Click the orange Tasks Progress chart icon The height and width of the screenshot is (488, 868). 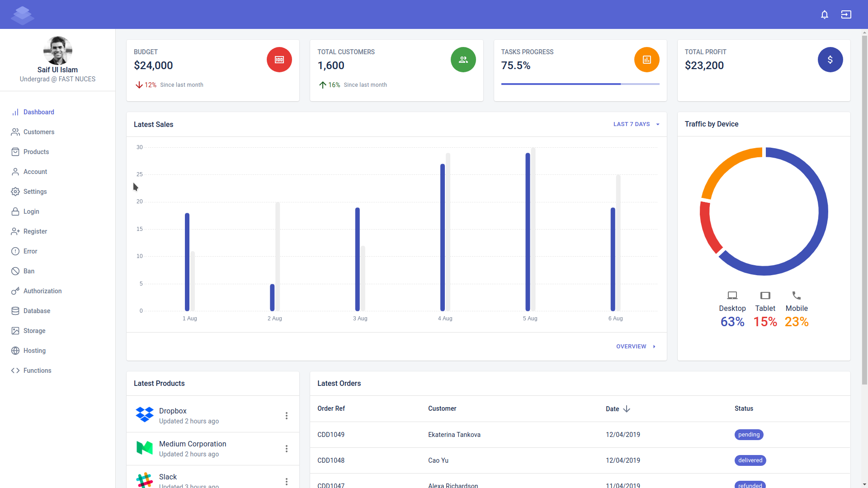[646, 59]
